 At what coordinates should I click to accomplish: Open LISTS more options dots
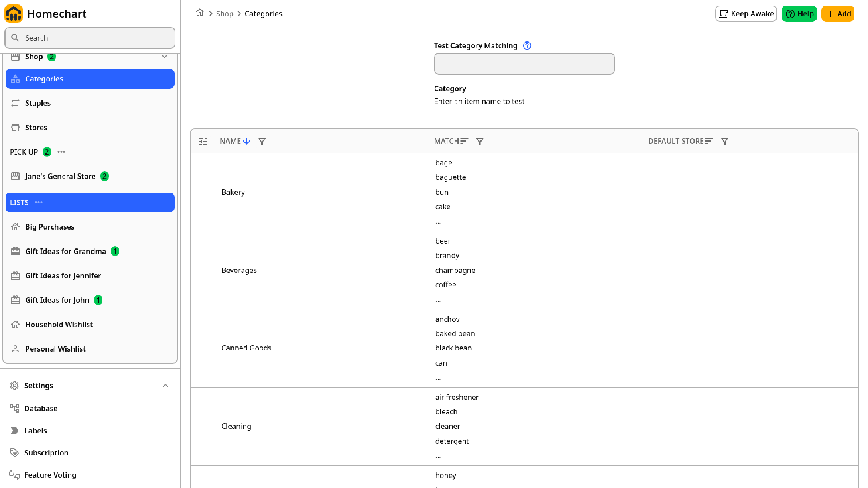(39, 203)
